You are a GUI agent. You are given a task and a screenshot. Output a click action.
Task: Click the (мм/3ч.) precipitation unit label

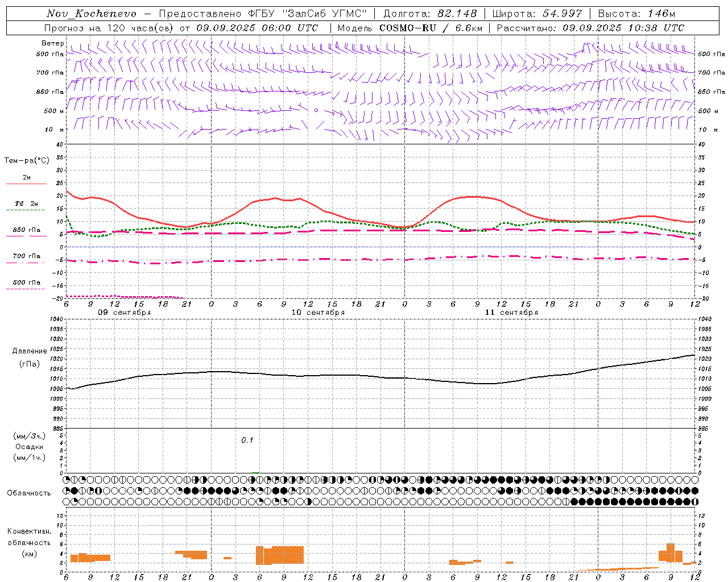30,436
